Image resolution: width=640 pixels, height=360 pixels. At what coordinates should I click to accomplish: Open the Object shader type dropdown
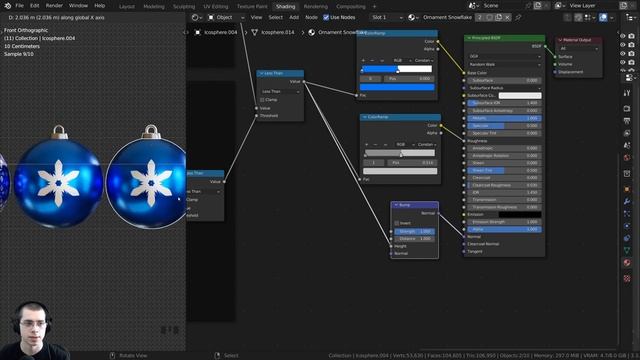[227, 18]
